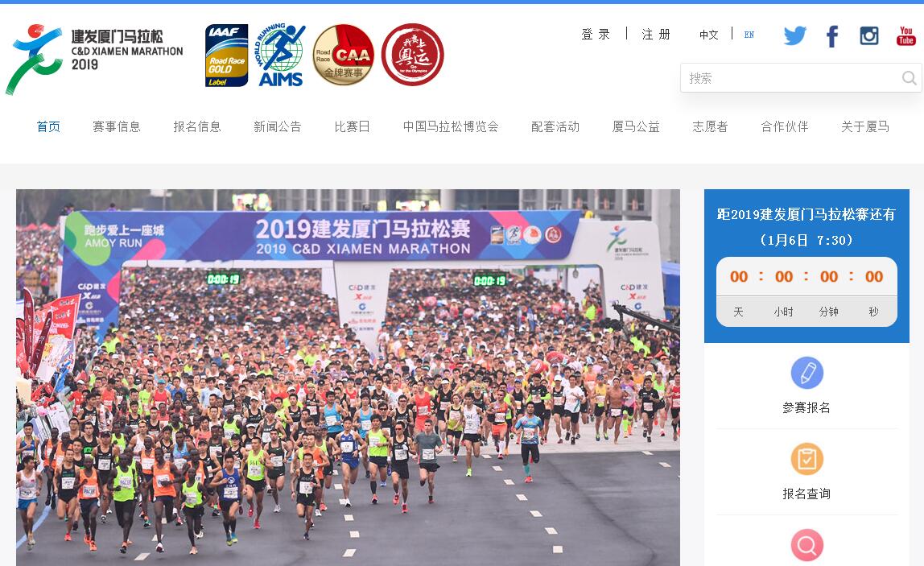Open the Facebook icon link

pos(832,36)
